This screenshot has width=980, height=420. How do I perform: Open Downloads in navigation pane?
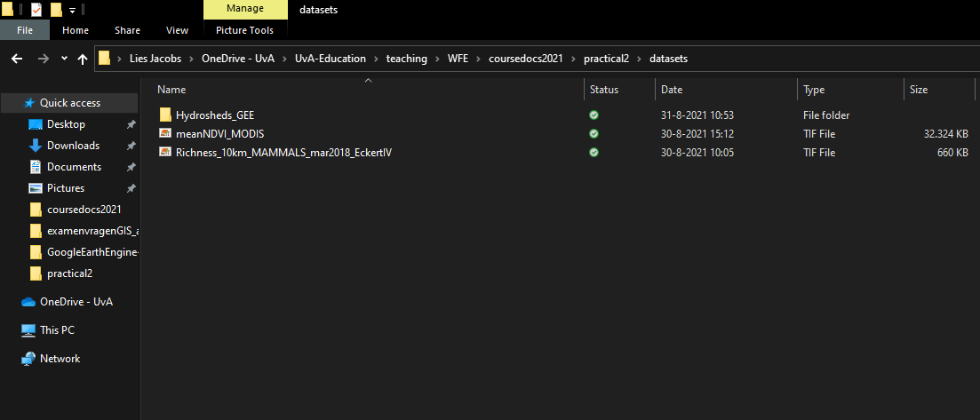pyautogui.click(x=73, y=146)
